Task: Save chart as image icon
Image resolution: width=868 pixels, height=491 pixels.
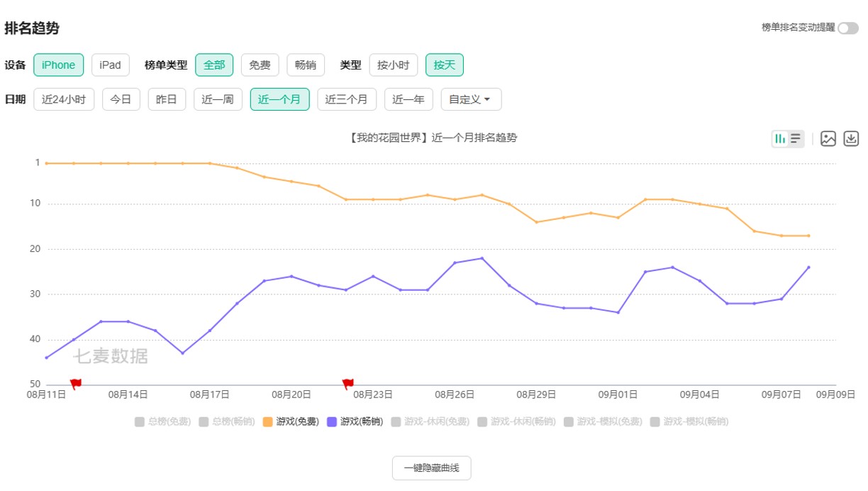Action: [x=828, y=139]
